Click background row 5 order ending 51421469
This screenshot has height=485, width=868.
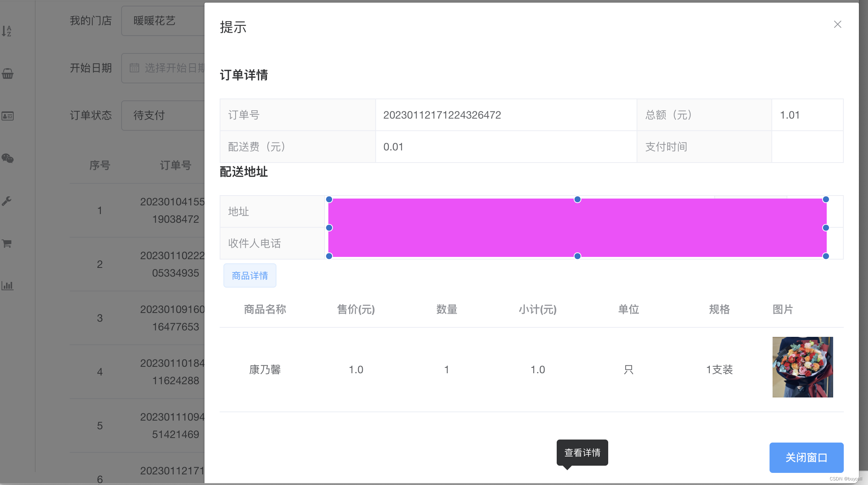coord(137,426)
